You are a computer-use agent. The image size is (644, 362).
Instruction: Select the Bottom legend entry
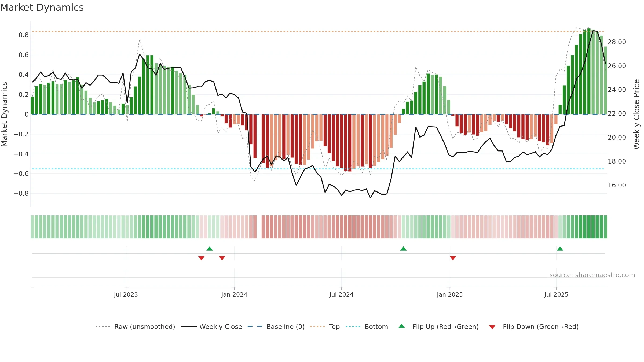[x=367, y=327]
